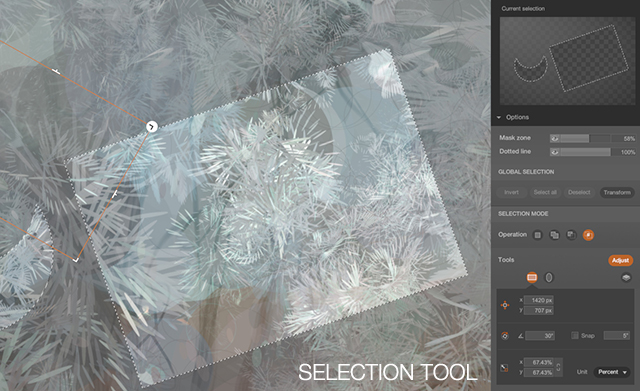Choose the replace selection operation icon
This screenshot has width=640, height=391.
pos(538,235)
